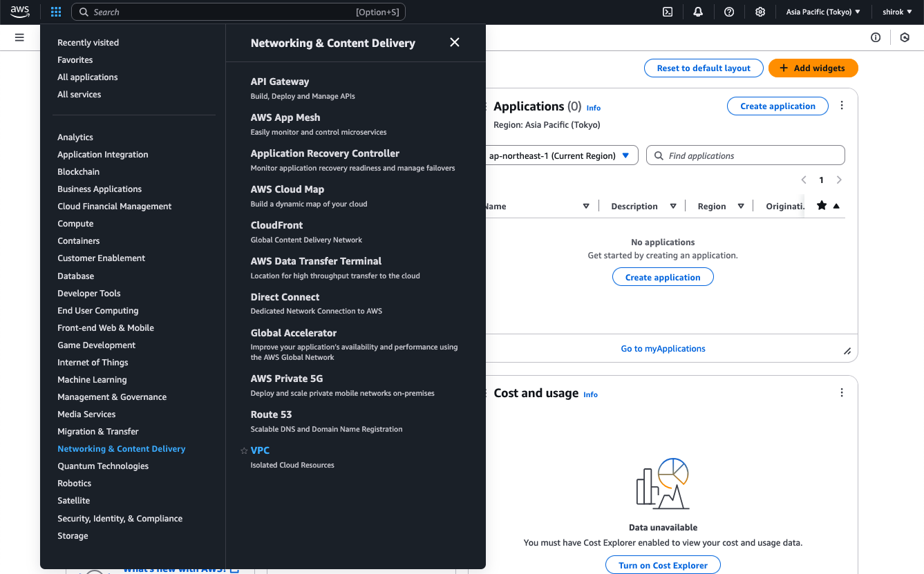Open Application Recovery Controller service
The height and width of the screenshot is (574, 924).
325,153
